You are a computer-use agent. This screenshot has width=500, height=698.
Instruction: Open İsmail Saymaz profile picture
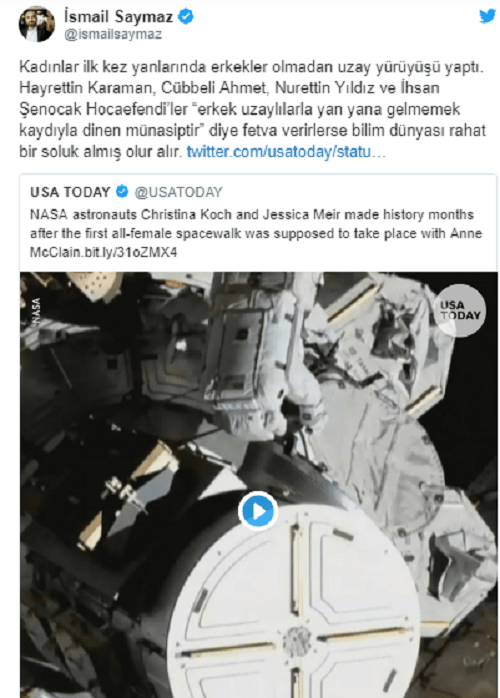(37, 24)
